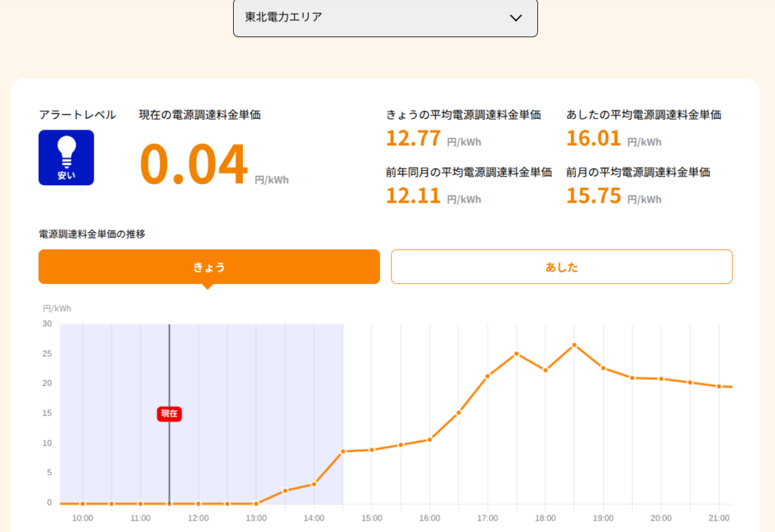This screenshot has width=775, height=532.
Task: Click the chevron arrow in area selector
Action: click(x=515, y=18)
